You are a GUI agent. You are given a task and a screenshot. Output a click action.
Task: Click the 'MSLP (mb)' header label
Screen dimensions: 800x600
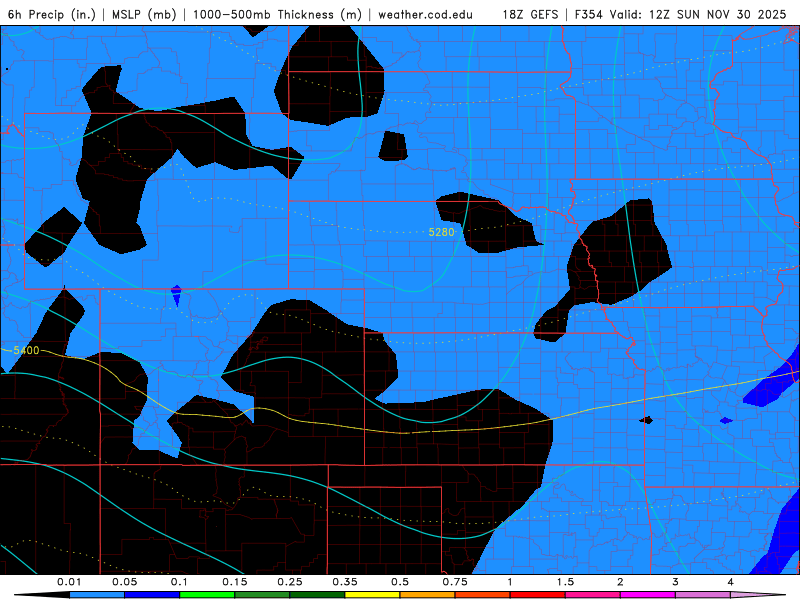tap(144, 14)
